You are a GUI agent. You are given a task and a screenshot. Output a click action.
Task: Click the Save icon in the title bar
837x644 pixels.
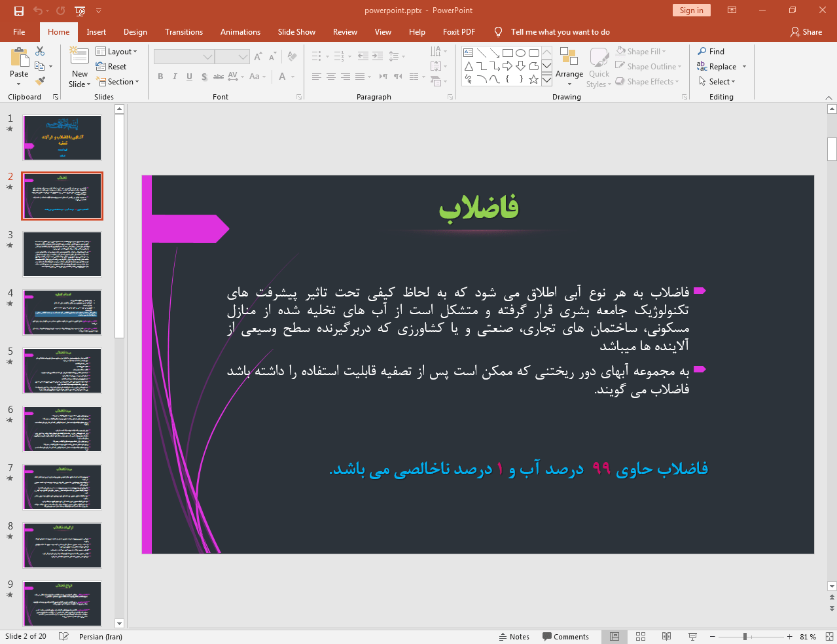18,10
